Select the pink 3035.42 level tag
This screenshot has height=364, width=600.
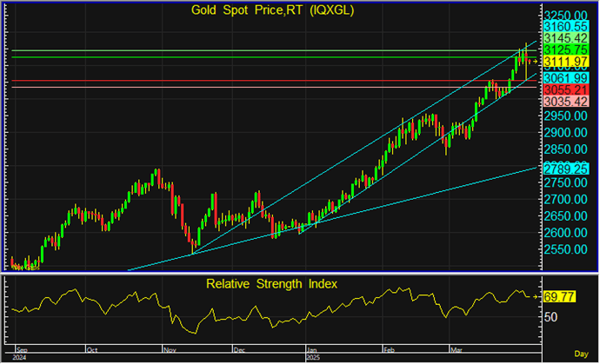(563, 101)
